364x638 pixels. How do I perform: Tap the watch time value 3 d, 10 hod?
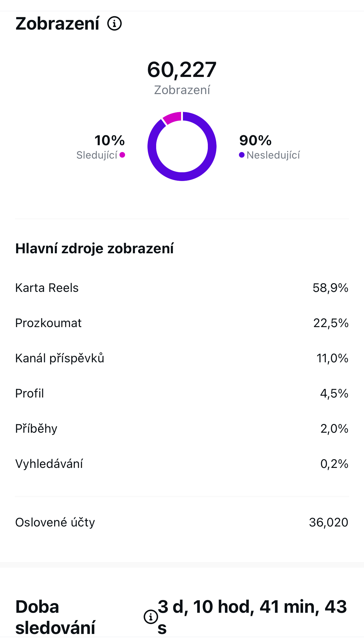click(x=252, y=607)
